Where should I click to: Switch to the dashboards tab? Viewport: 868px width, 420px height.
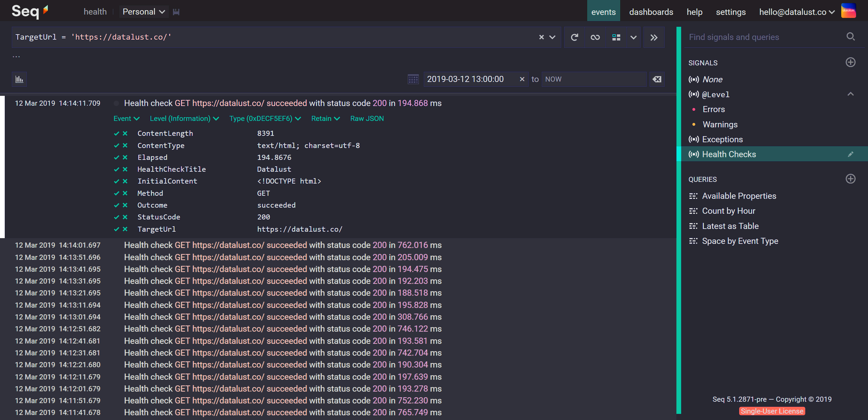click(651, 12)
